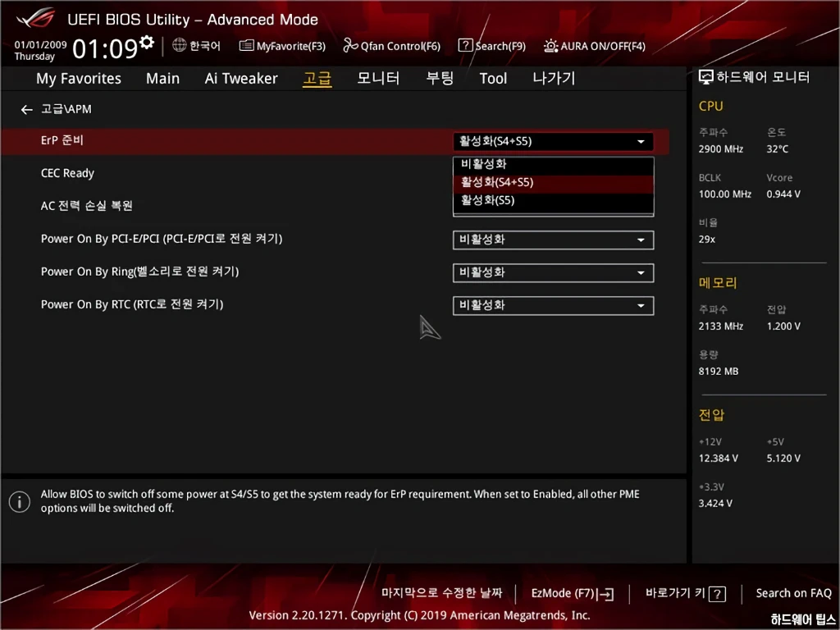Click the 01/01/2009 Thursday date
The width and height of the screenshot is (840, 630).
40,51
